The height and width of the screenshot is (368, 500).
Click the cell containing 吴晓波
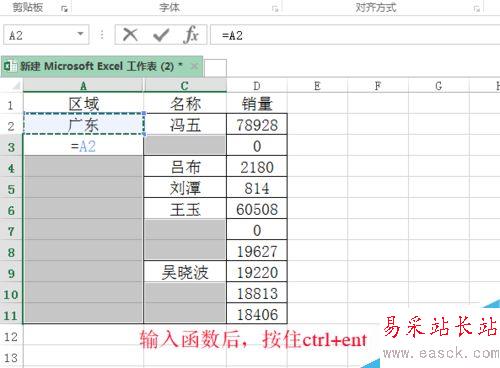[x=185, y=272]
